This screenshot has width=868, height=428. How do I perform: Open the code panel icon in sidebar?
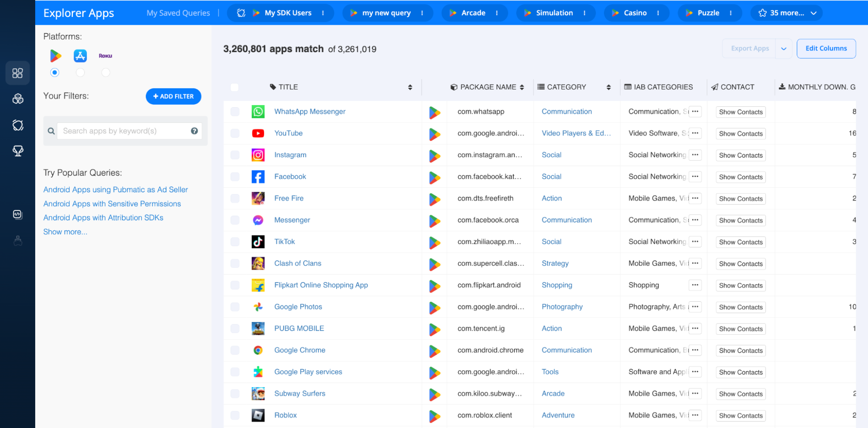click(17, 214)
